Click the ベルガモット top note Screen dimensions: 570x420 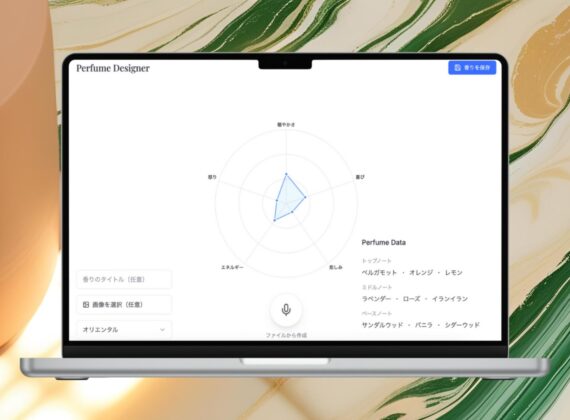379,272
